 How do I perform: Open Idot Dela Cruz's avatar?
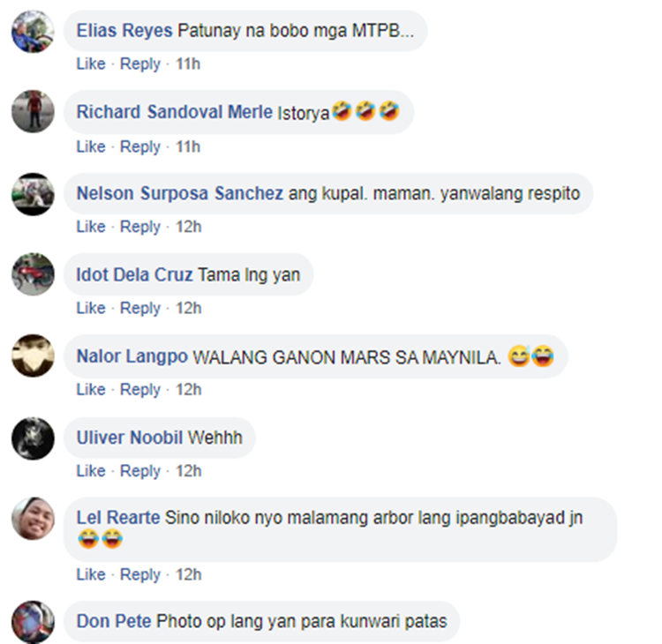33,274
